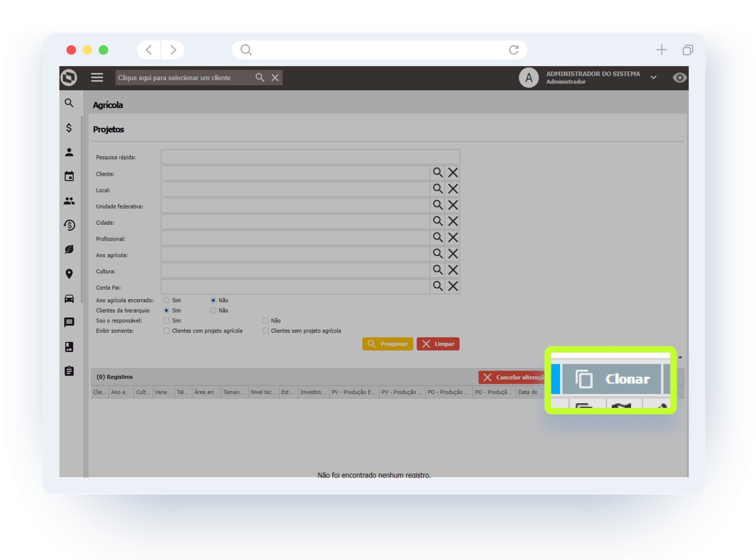Toggle the eye visibility icon in header
756x560 pixels.
[679, 77]
